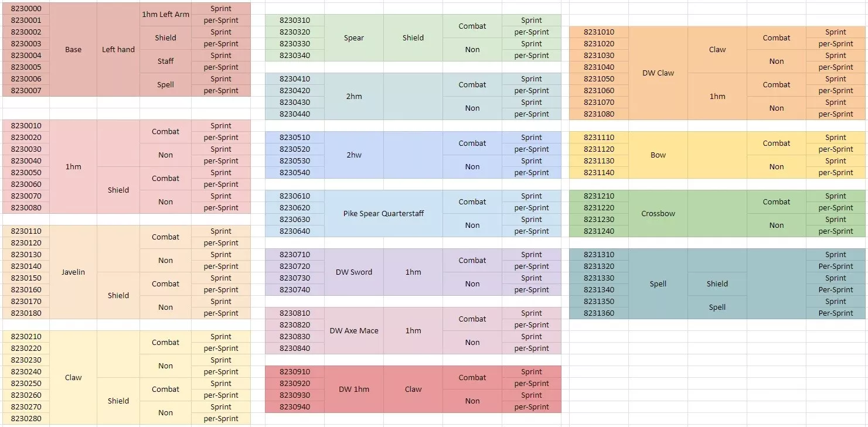The height and width of the screenshot is (427, 868).
Task: Select the Javelin merged cell
Action: click(x=73, y=272)
